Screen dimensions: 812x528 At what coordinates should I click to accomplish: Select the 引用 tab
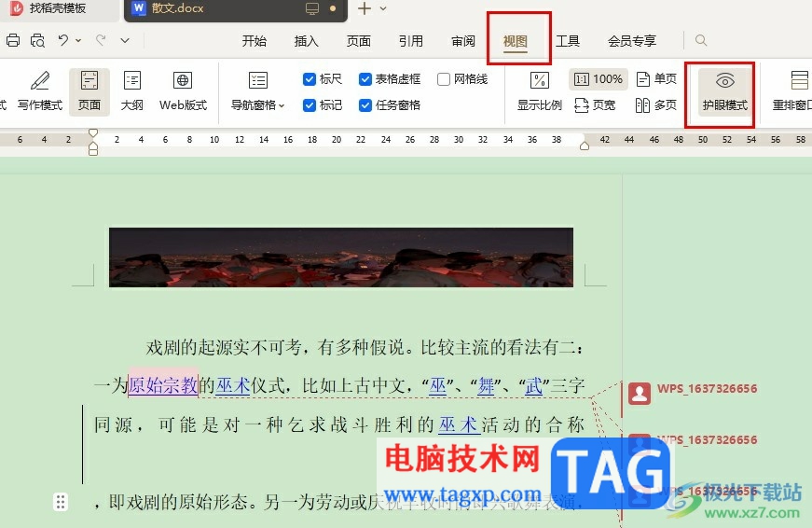coord(411,41)
